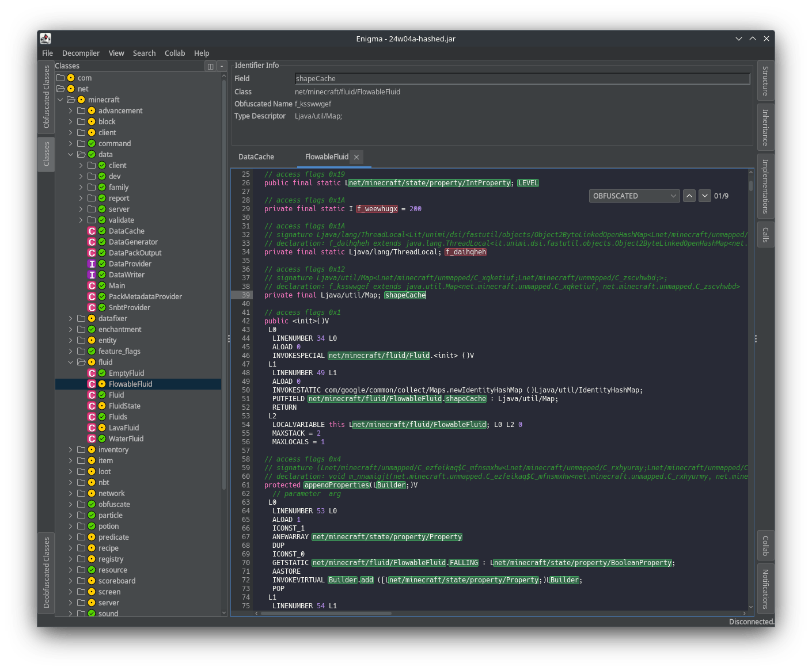This screenshot has width=812, height=671.
Task: Open the OBFUSCATED view mode dropdown
Action: point(634,196)
